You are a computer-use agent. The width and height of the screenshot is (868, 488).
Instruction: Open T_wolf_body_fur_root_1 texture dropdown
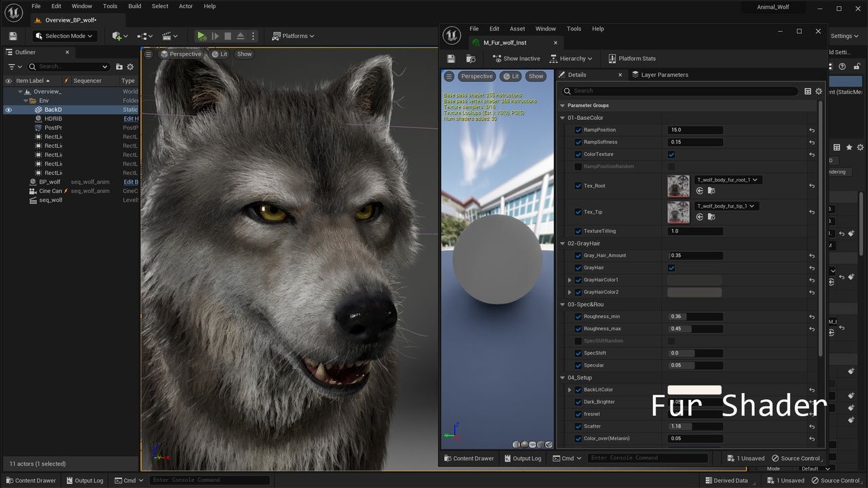click(x=727, y=180)
